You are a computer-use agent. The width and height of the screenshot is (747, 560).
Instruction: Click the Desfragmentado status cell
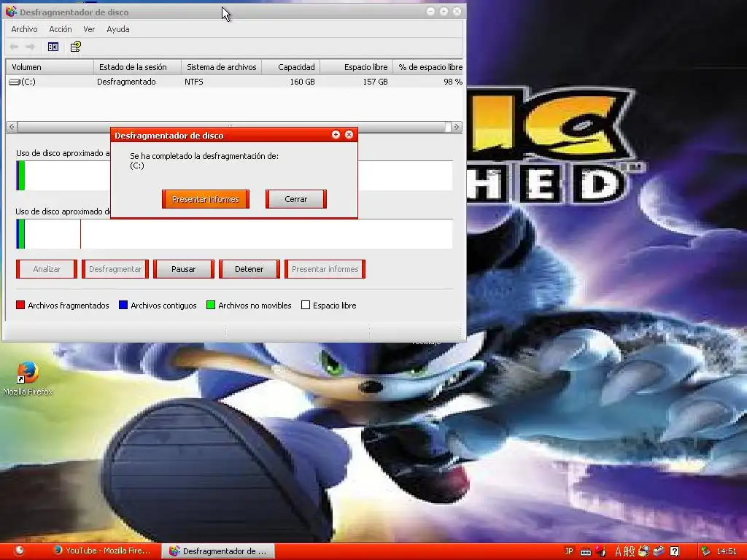(126, 82)
